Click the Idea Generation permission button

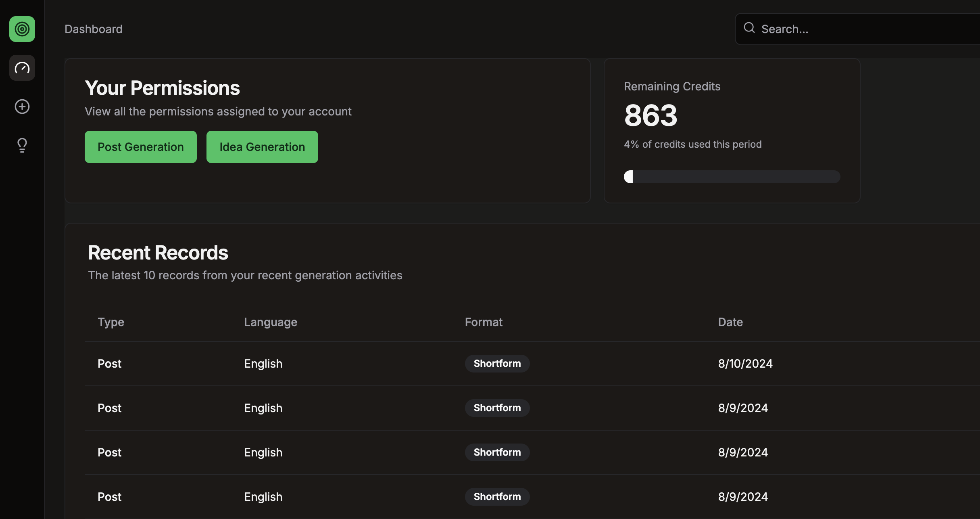(x=262, y=147)
